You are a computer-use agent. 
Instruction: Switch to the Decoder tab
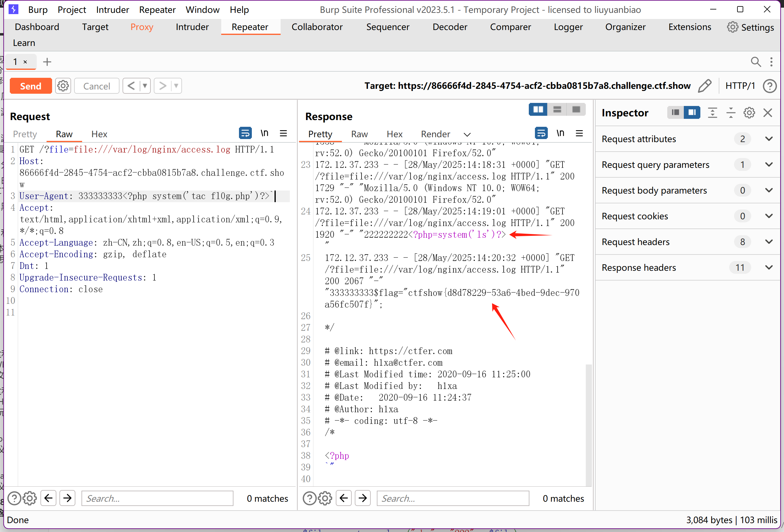(450, 27)
